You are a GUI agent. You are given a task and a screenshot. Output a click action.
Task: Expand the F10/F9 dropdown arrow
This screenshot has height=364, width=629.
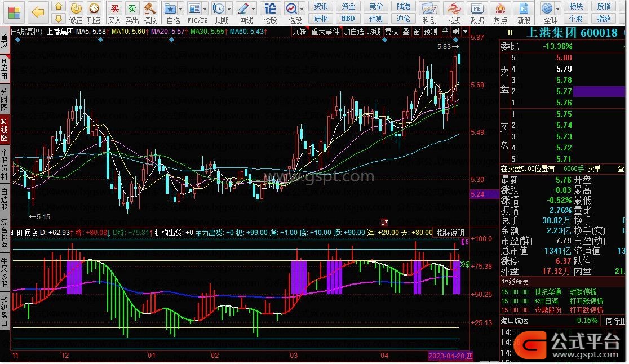click(x=205, y=8)
